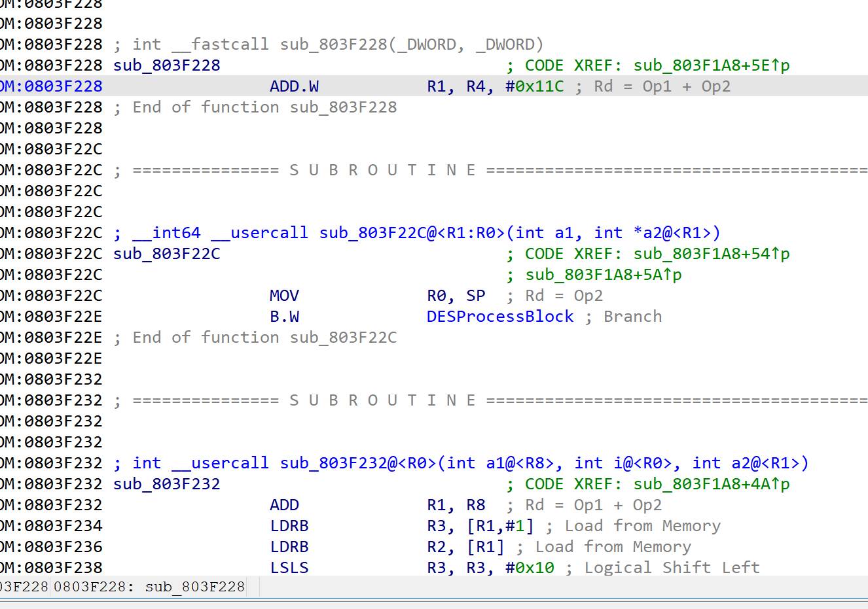Select the #0x11C immediate operand
The image size is (868, 609).
point(534,86)
